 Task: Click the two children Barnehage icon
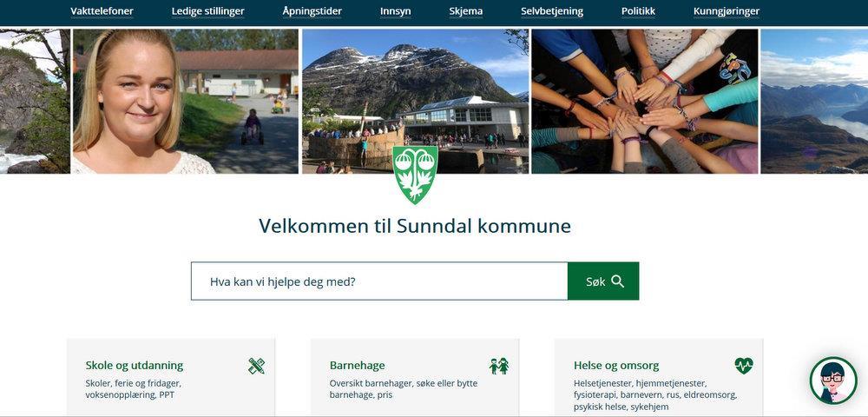(x=499, y=366)
